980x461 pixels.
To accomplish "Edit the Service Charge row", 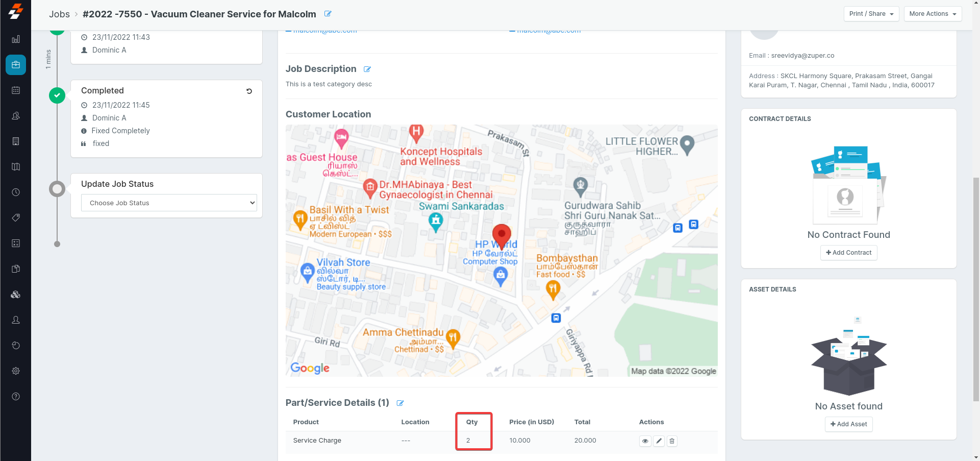I will [659, 441].
